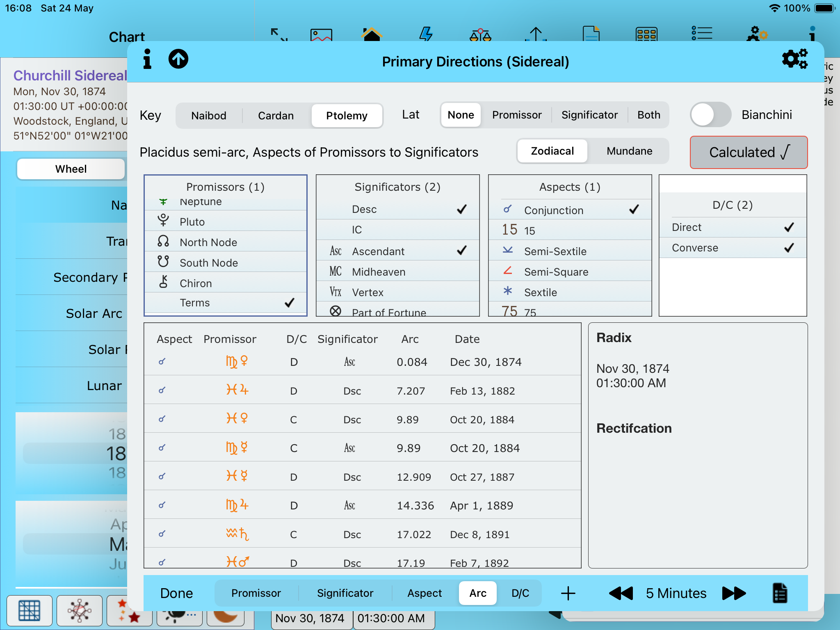The width and height of the screenshot is (840, 630).
Task: Tap the up-arrow circle icon
Action: [178, 59]
